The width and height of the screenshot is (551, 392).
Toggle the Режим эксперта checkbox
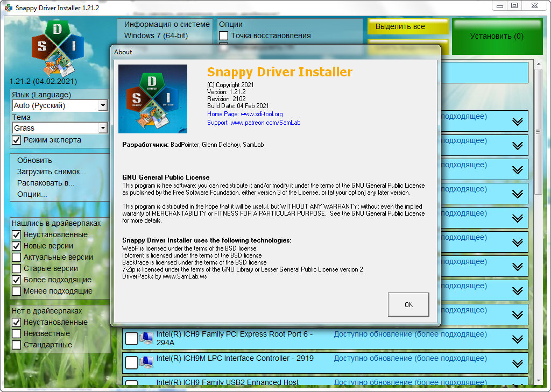17,140
